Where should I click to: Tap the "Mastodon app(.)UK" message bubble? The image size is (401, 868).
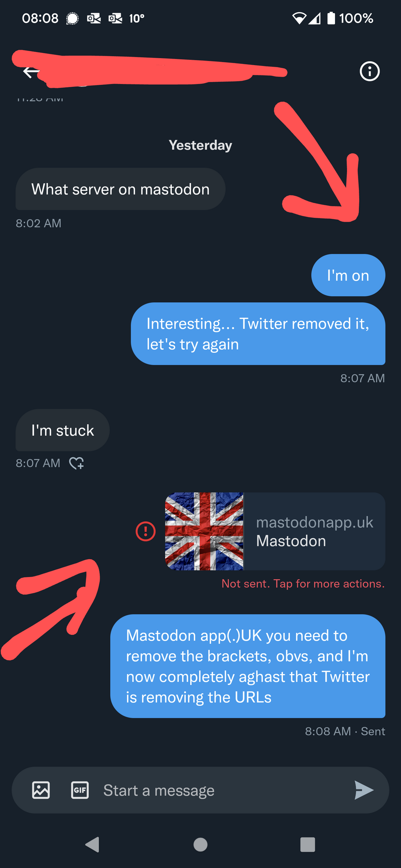coord(248,666)
